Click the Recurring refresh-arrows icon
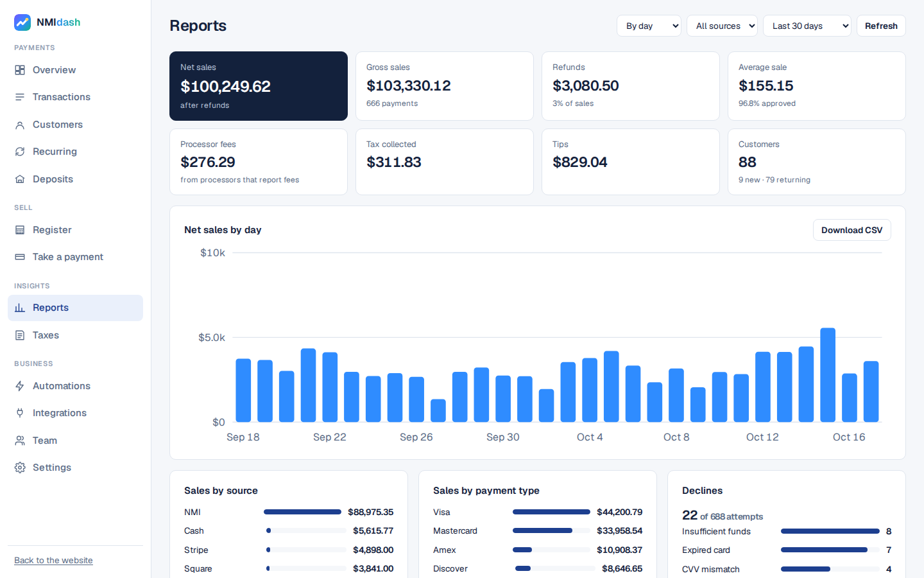 (20, 152)
